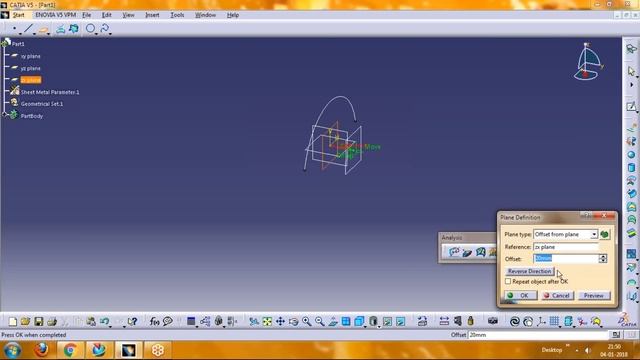Image resolution: width=640 pixels, height=360 pixels.
Task: Open the View menu
Action: (128, 15)
